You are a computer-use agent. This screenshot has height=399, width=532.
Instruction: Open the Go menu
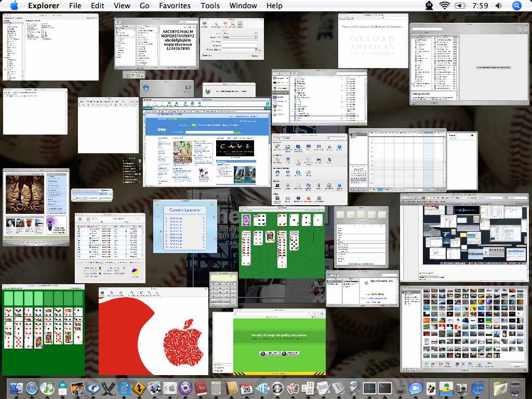[x=144, y=6]
